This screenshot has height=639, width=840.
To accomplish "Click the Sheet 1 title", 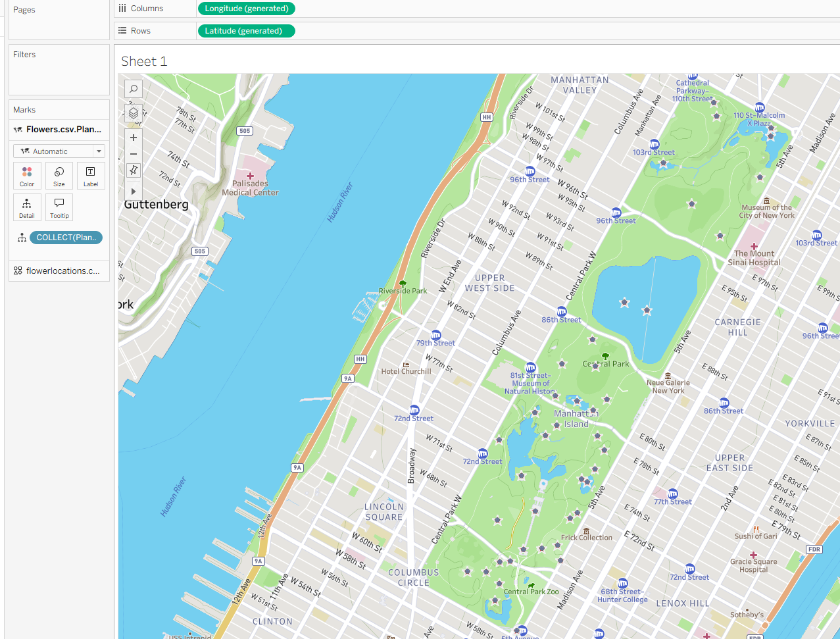I will click(144, 61).
